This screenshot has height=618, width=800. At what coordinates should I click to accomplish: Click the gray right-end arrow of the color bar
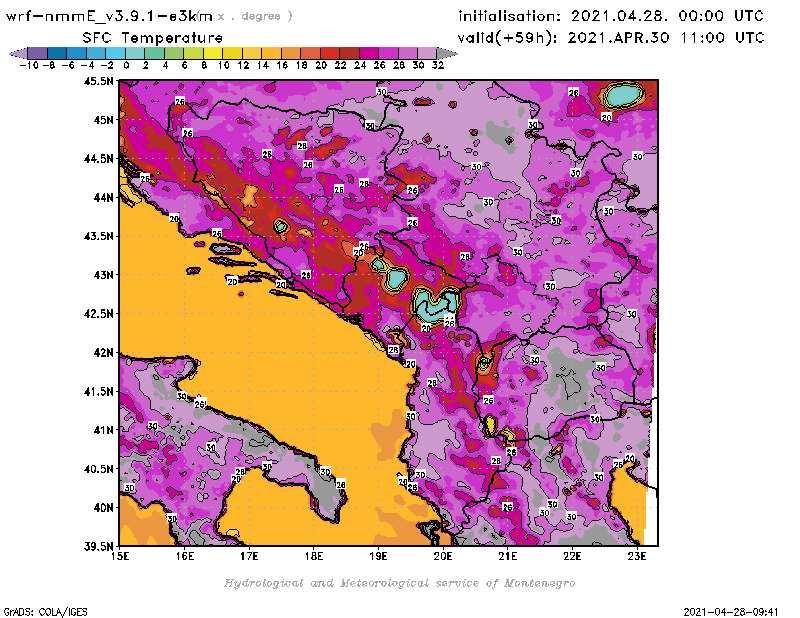(x=447, y=53)
